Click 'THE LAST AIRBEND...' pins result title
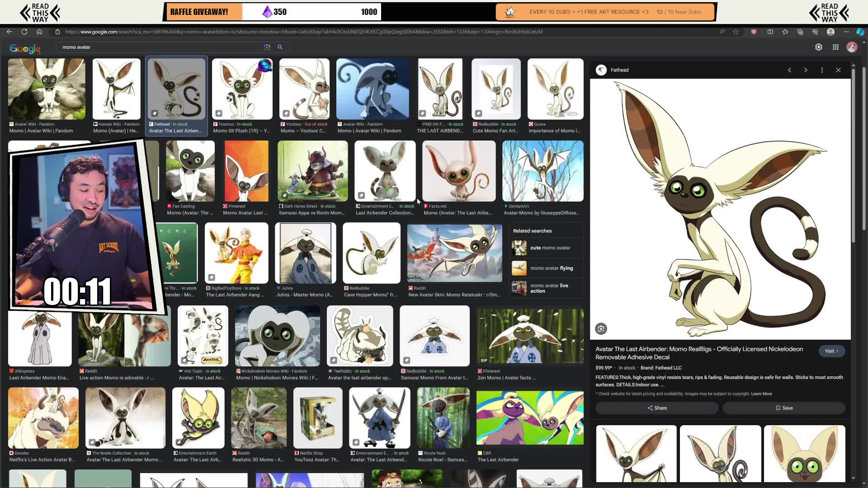This screenshot has height=488, width=868. point(440,131)
